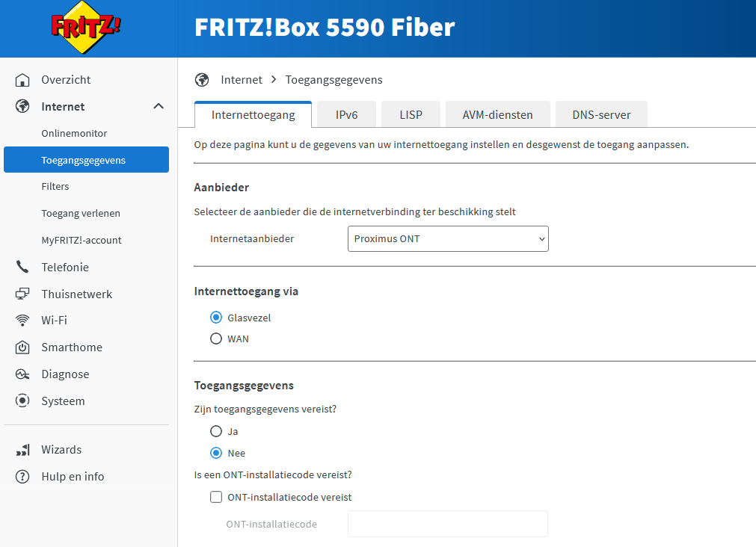The height and width of the screenshot is (547, 756).
Task: Click the Wi-Fi signal icon
Action: pyautogui.click(x=23, y=321)
